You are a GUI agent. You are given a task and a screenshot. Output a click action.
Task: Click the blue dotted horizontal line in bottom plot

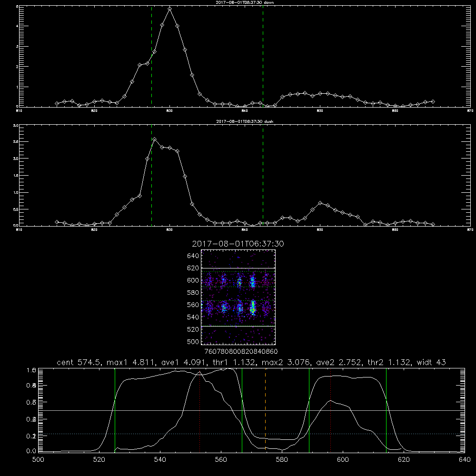251,434
